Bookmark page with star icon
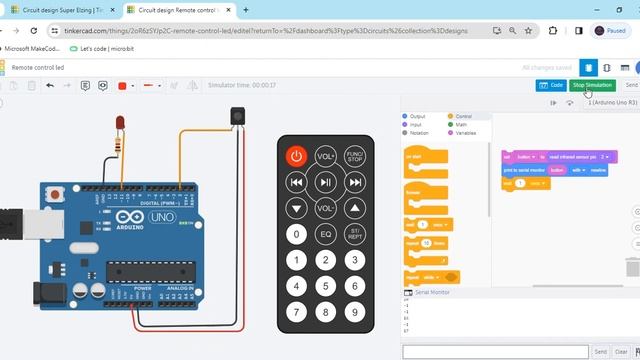Image resolution: width=640 pixels, height=360 pixels. 528,31
